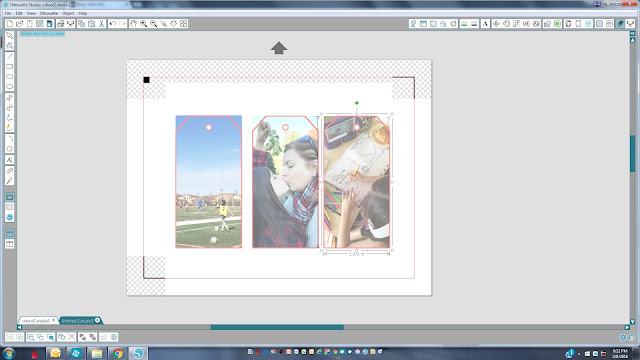Click the Fit to Page icon
The image size is (640, 360).
(x=184, y=24)
